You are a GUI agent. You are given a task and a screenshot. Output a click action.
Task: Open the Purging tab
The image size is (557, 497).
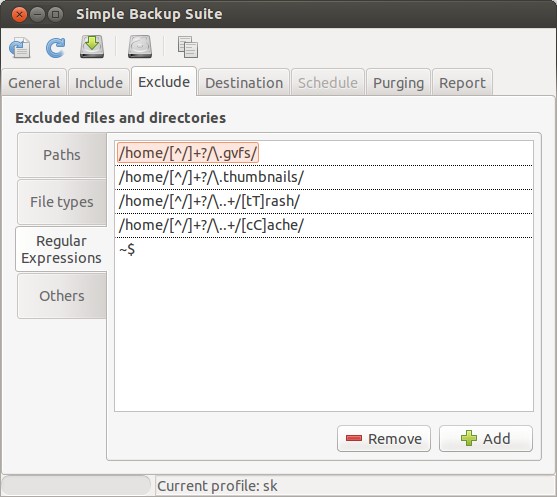[398, 82]
